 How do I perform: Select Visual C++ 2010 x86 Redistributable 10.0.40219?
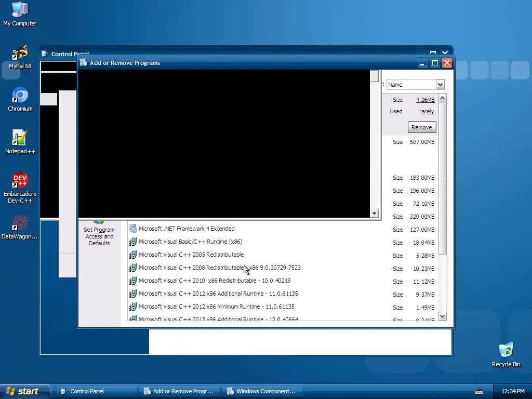tap(282, 281)
